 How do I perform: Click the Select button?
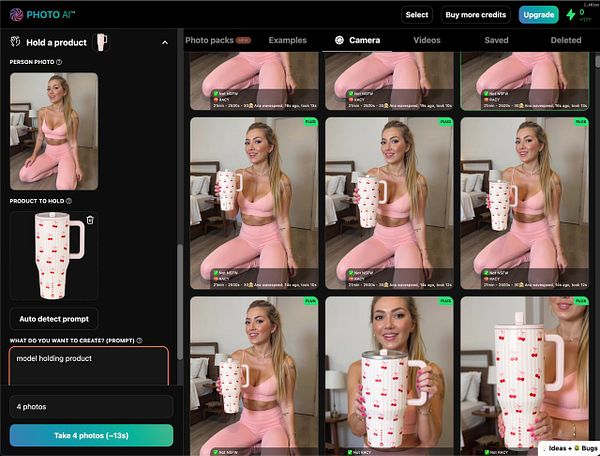tap(417, 15)
